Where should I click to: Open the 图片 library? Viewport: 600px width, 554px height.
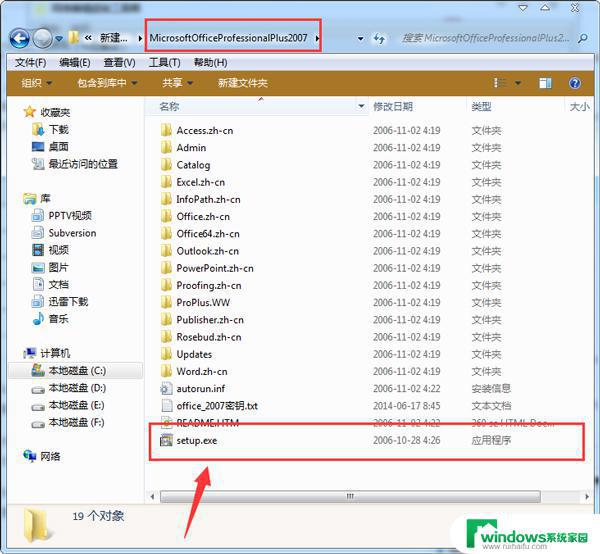(59, 267)
